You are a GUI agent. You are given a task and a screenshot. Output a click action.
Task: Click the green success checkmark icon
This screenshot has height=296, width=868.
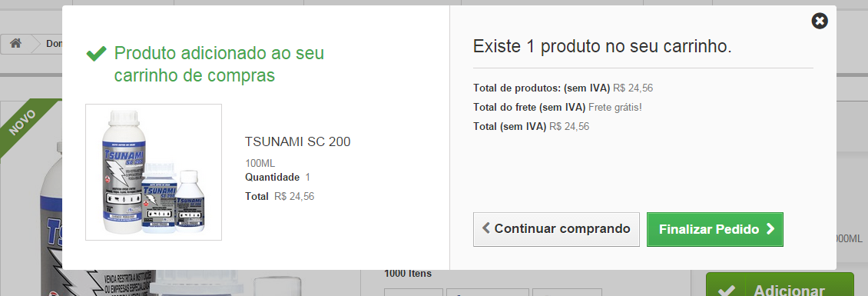click(96, 54)
